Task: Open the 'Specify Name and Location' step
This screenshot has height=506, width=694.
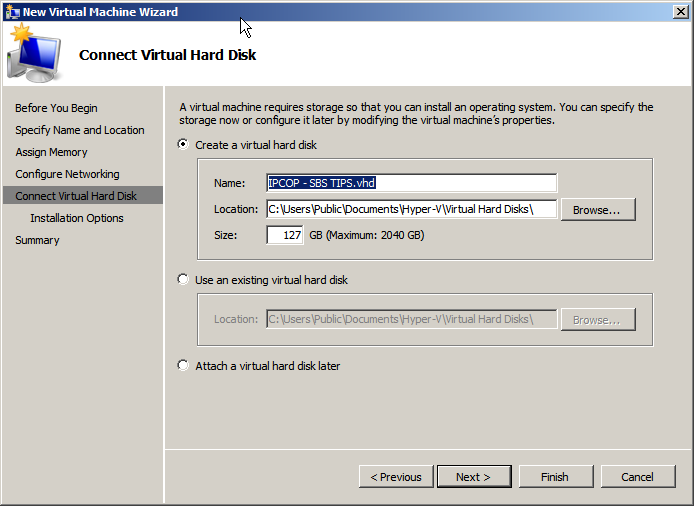Action: coord(79,130)
